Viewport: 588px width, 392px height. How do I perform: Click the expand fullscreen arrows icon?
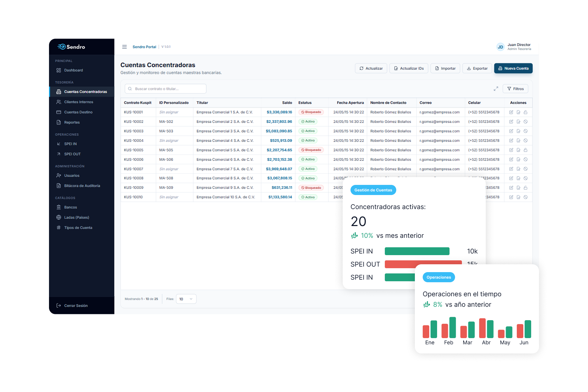(496, 89)
